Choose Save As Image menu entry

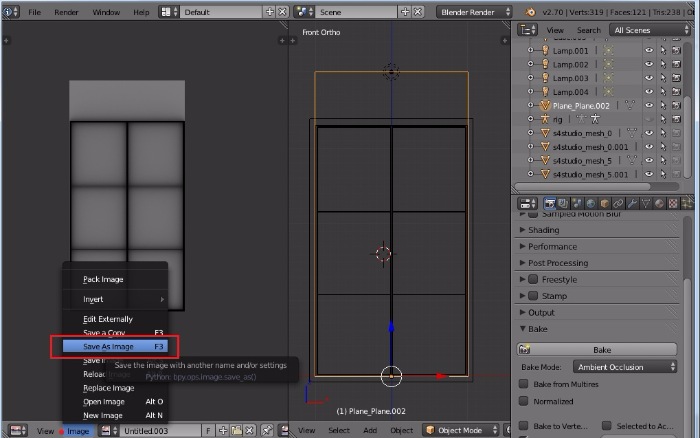tap(115, 346)
